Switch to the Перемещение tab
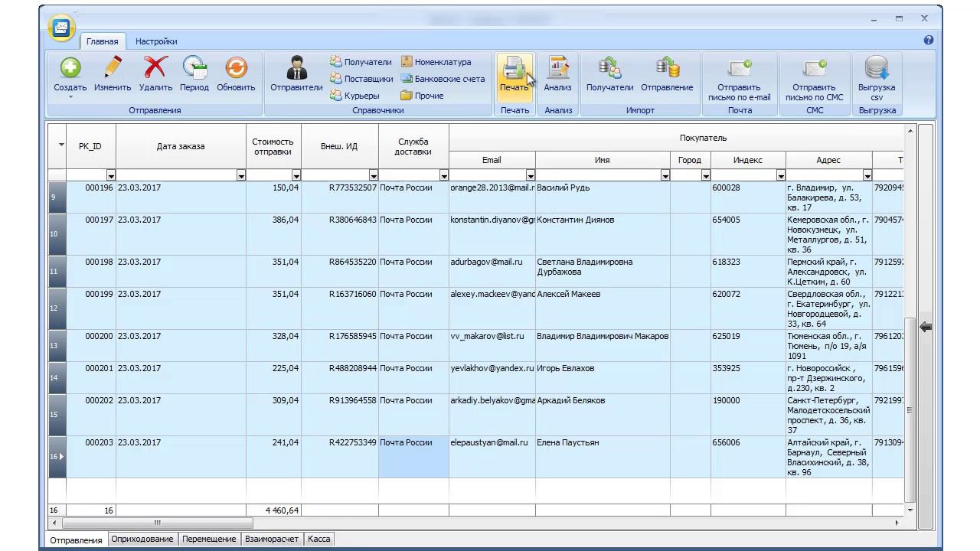 [209, 539]
